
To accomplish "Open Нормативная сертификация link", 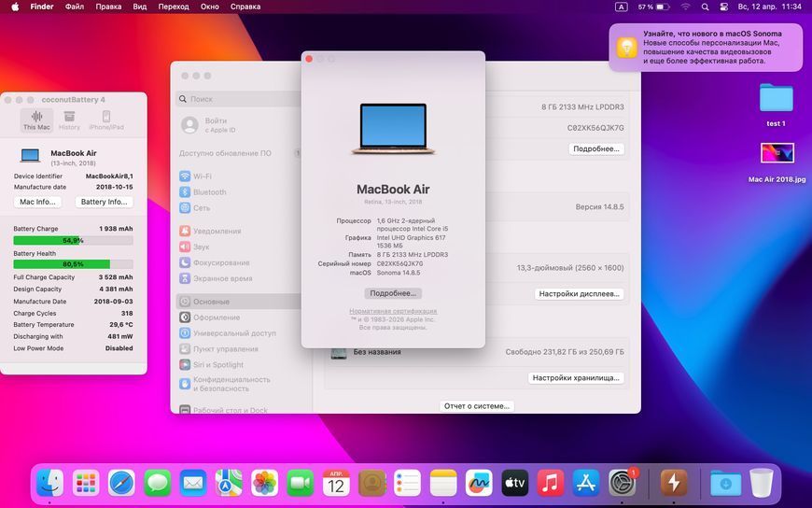I will 393,311.
